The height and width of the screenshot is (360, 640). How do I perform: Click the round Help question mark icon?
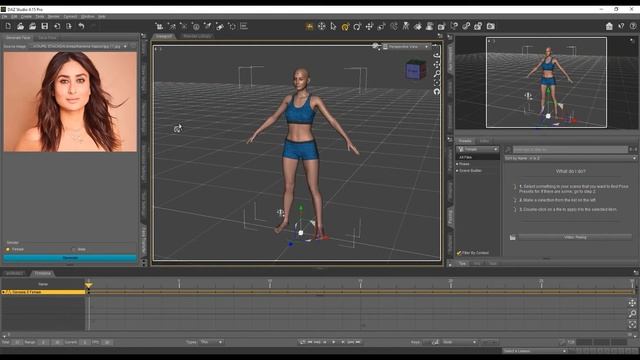(x=633, y=26)
